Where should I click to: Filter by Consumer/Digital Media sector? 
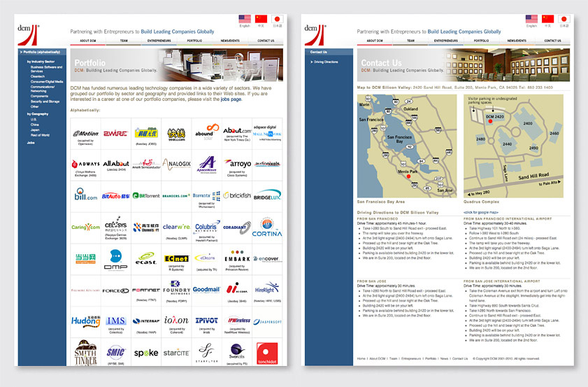click(x=47, y=81)
